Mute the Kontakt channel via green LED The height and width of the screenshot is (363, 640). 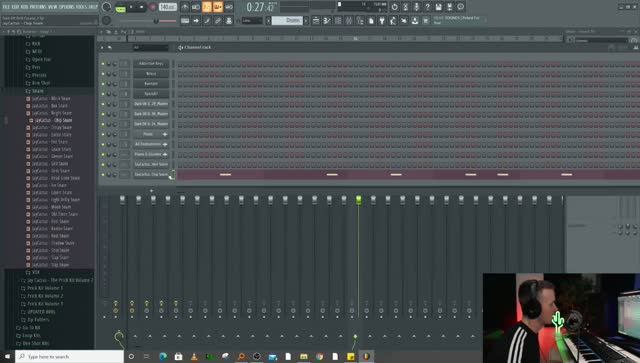click(x=103, y=84)
